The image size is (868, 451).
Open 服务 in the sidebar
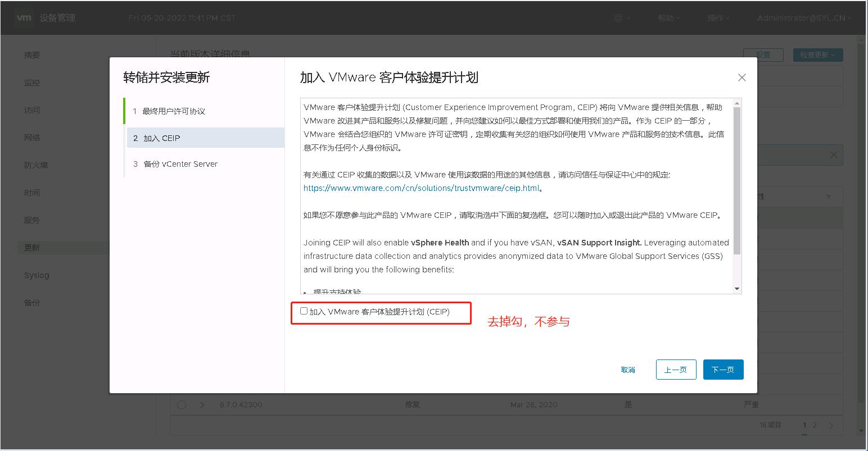point(32,220)
